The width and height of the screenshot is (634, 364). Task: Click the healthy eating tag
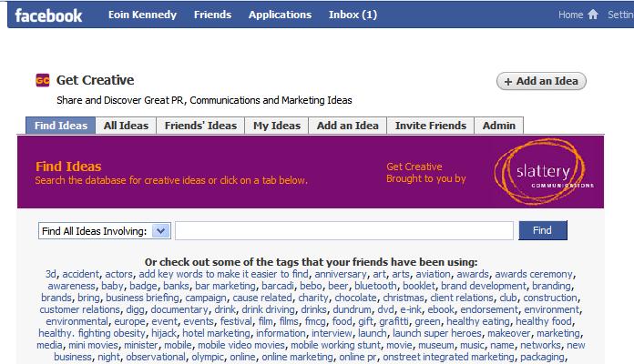pyautogui.click(x=478, y=321)
